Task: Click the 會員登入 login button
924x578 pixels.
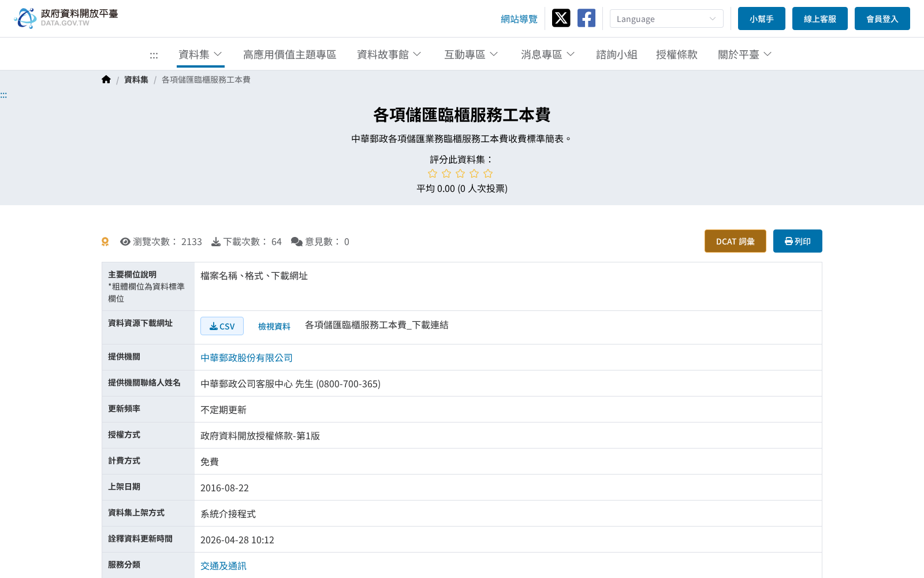Action: [x=882, y=18]
